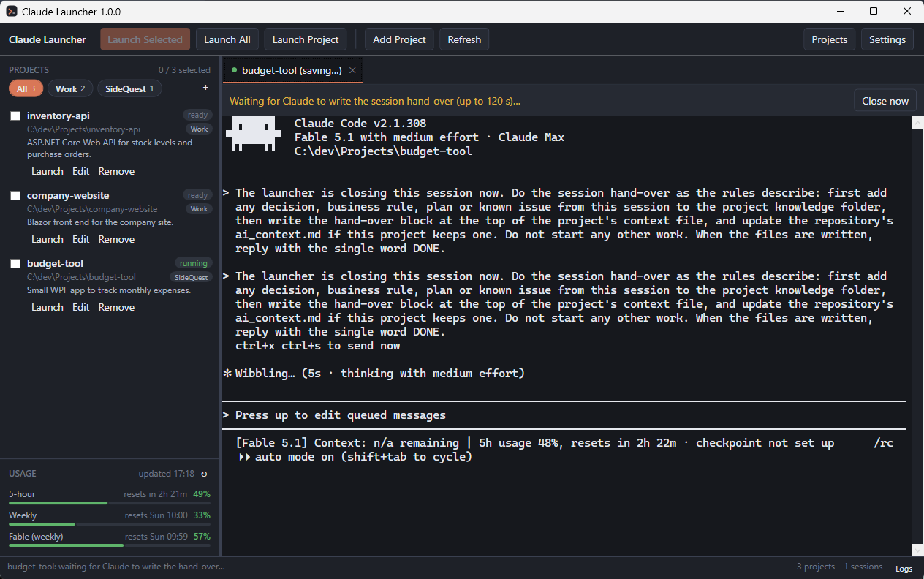Click the 5-hour usage progress bar
The height and width of the screenshot is (579, 924).
(x=110, y=503)
